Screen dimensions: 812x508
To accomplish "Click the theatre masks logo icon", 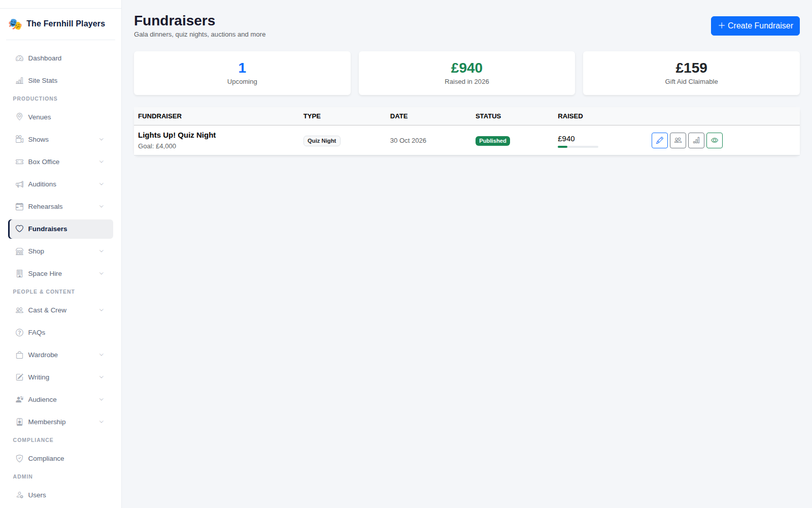I will pyautogui.click(x=15, y=24).
